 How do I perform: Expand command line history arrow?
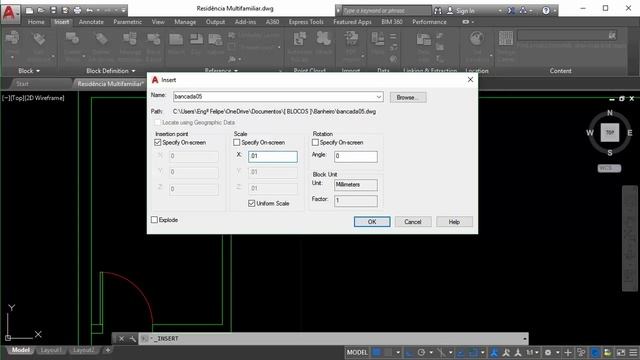[x=524, y=338]
